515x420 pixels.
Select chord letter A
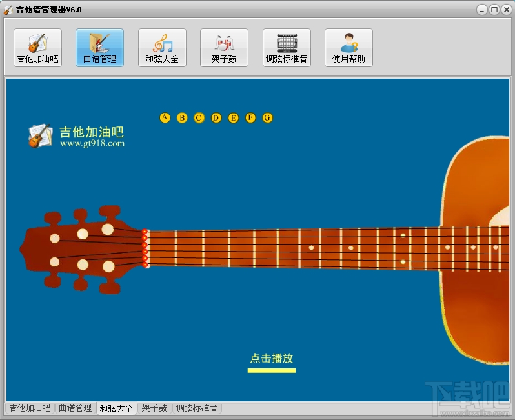coord(165,117)
